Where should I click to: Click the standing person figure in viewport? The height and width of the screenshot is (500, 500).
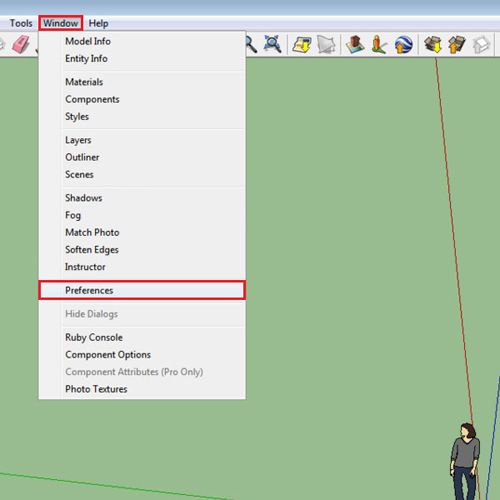point(465,462)
